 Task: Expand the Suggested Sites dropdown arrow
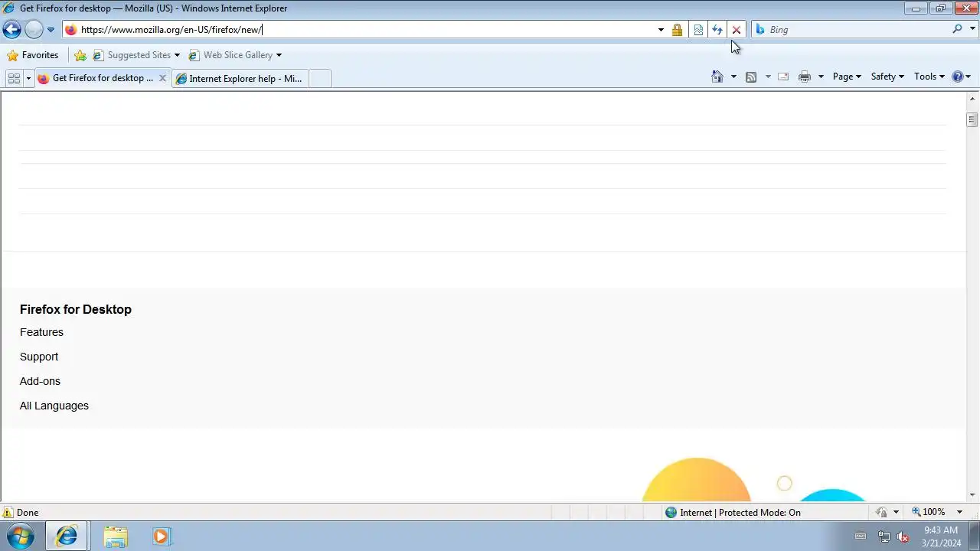click(x=177, y=55)
